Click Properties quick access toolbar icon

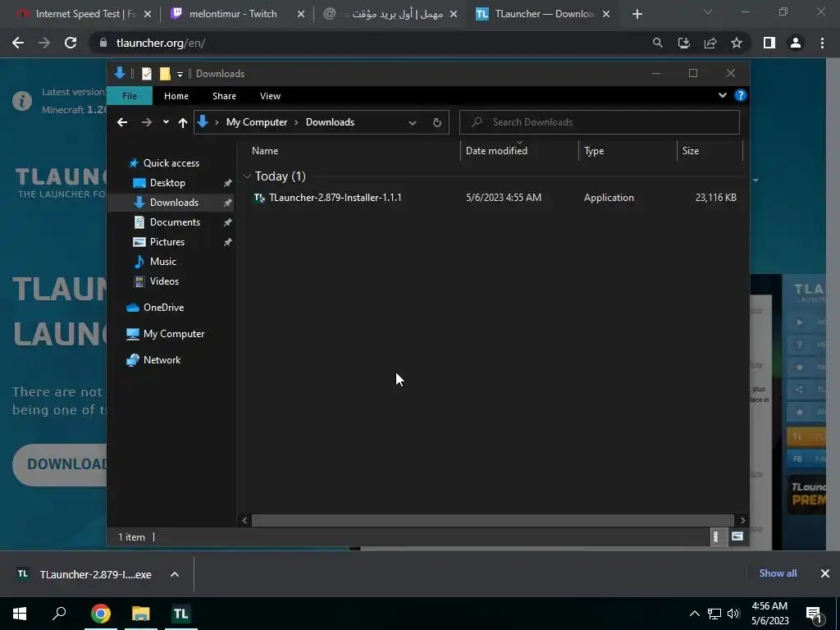146,74
